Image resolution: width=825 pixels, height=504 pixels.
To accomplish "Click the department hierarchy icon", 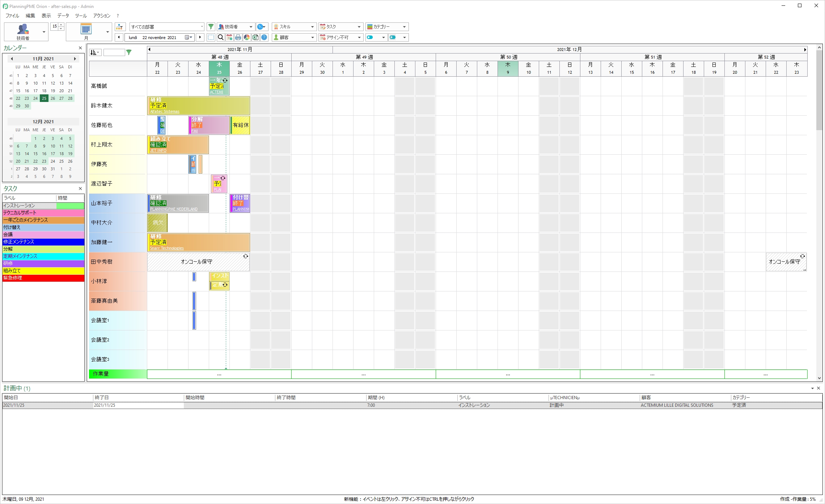I will pyautogui.click(x=120, y=27).
